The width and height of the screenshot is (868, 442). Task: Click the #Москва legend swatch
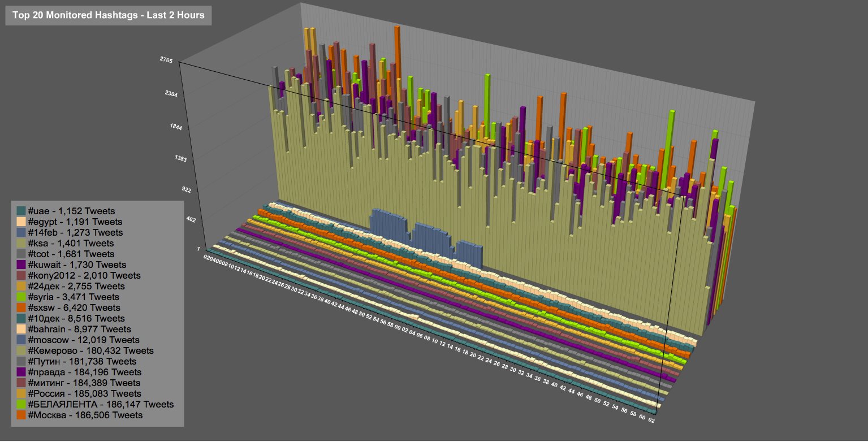21,415
